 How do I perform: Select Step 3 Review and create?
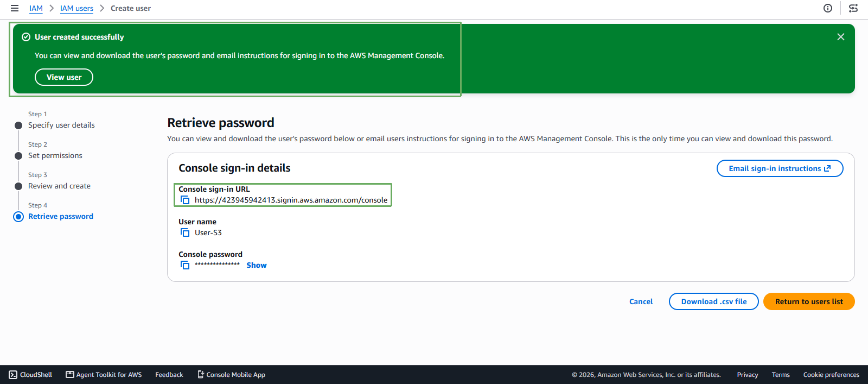(59, 186)
